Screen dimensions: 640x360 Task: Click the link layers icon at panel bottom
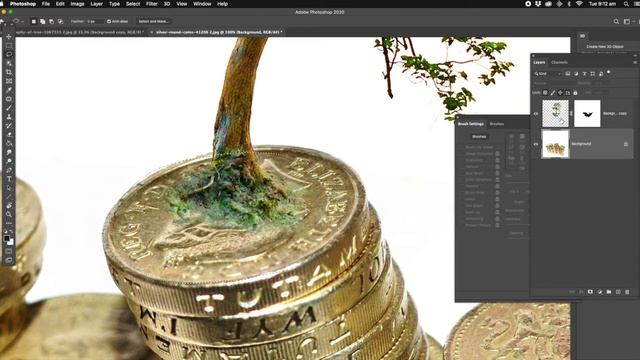[572, 292]
